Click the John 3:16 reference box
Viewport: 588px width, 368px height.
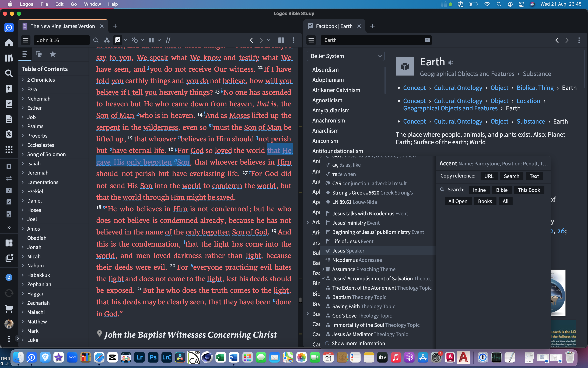[61, 40]
